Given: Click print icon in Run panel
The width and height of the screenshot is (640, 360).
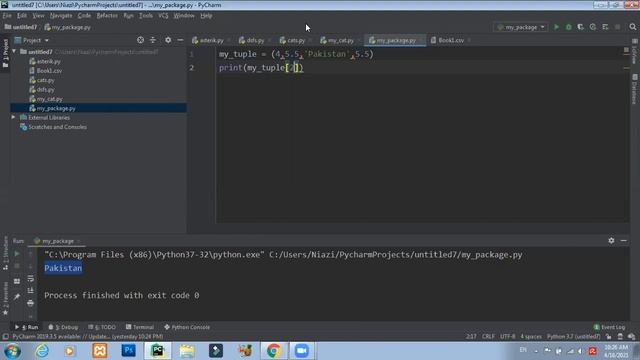Looking at the screenshot, I should [31, 303].
